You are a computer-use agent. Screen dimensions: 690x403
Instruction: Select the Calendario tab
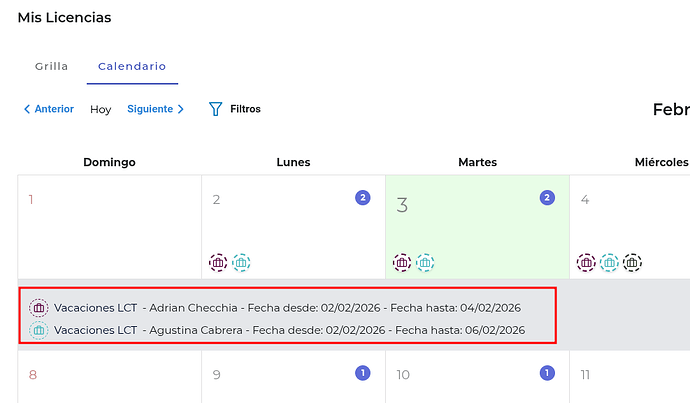132,67
